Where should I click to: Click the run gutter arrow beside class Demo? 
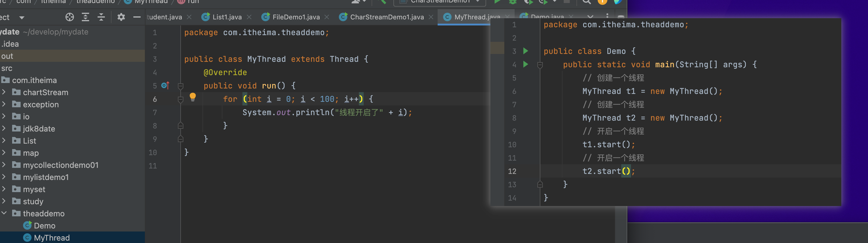tap(526, 51)
